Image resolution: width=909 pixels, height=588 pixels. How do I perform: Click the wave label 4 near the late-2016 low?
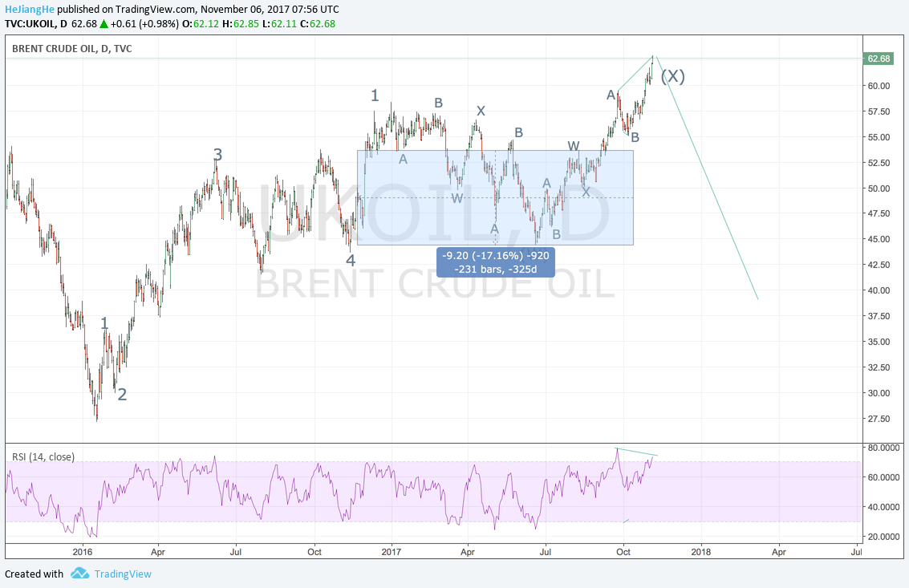click(351, 261)
